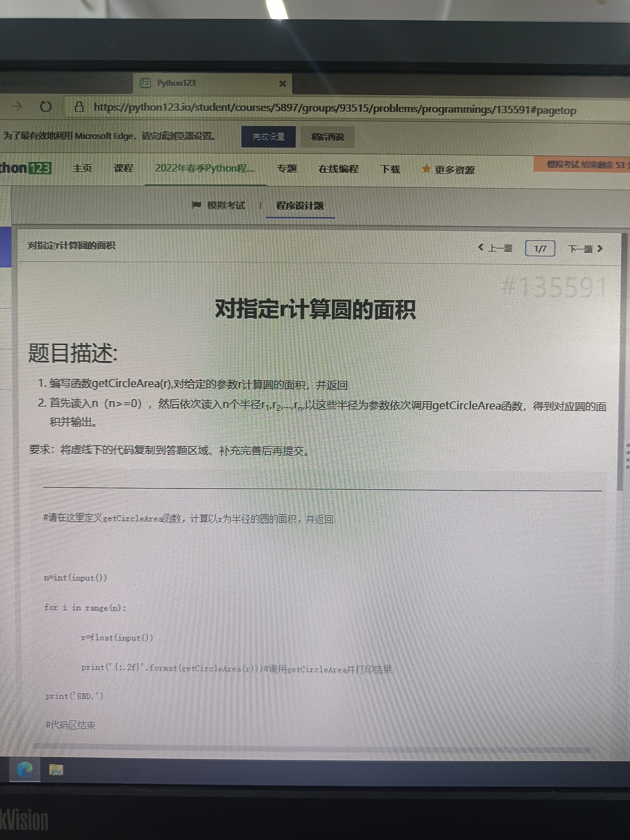This screenshot has height=840, width=630.
Task: Click the 完成设置 button
Action: click(x=268, y=137)
